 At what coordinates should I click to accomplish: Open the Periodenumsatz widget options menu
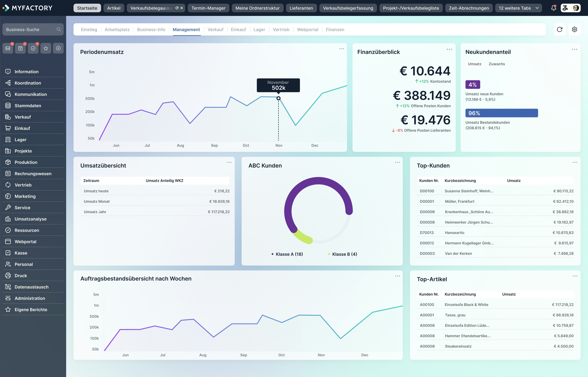tap(342, 49)
